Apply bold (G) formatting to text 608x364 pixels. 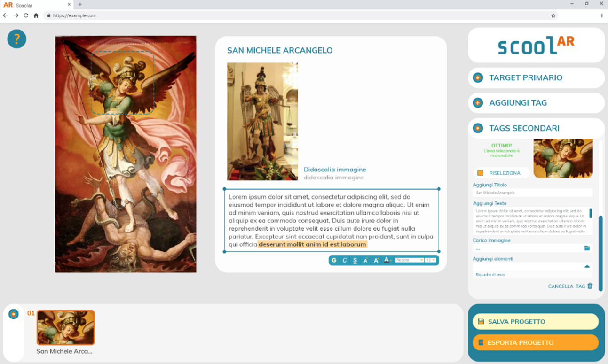point(334,260)
